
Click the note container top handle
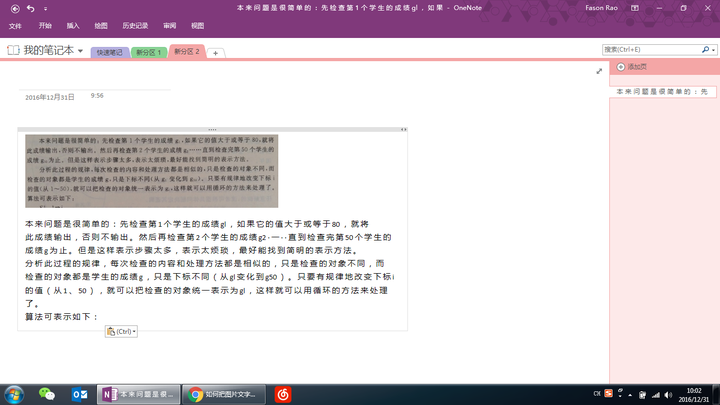click(212, 129)
